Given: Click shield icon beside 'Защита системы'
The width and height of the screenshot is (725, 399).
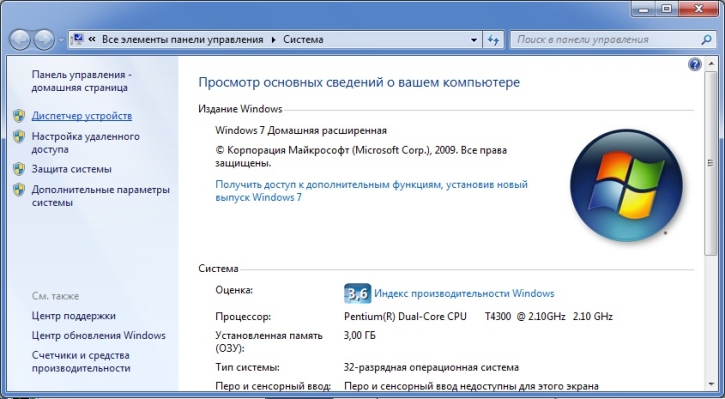Looking at the screenshot, I should 19,169.
